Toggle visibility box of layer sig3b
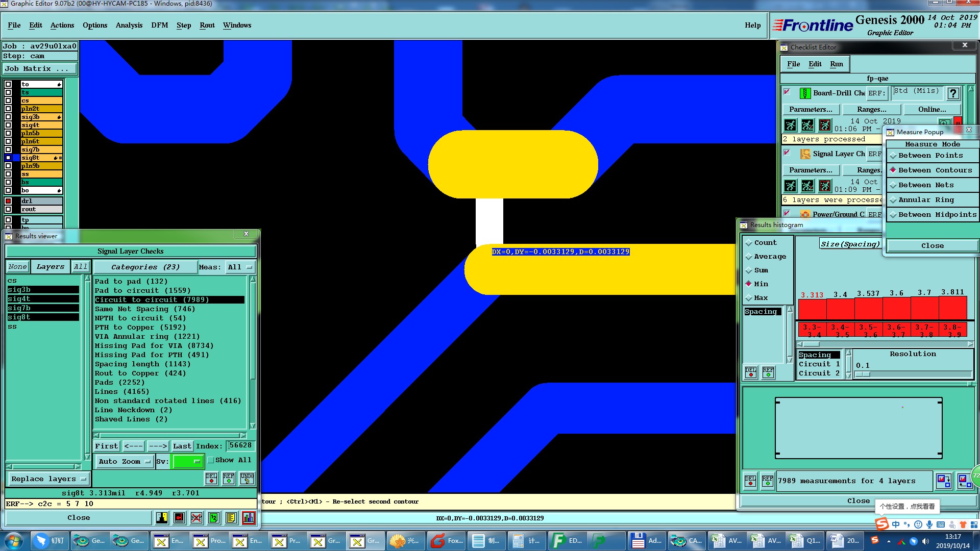This screenshot has height=551, width=980. pos(8,117)
